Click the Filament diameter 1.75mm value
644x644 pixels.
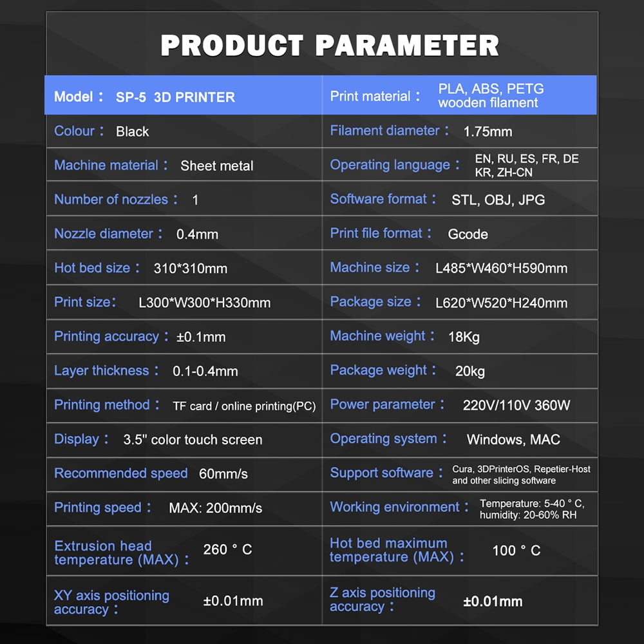click(488, 131)
